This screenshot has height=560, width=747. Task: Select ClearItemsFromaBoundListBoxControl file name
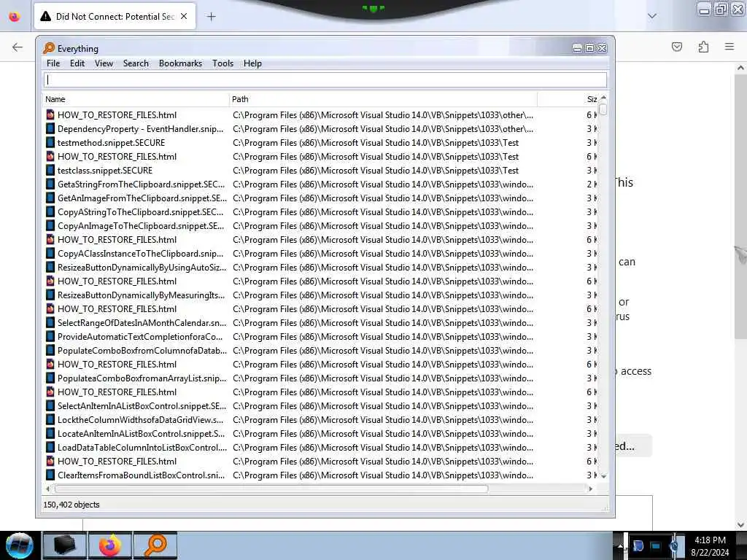pos(141,475)
